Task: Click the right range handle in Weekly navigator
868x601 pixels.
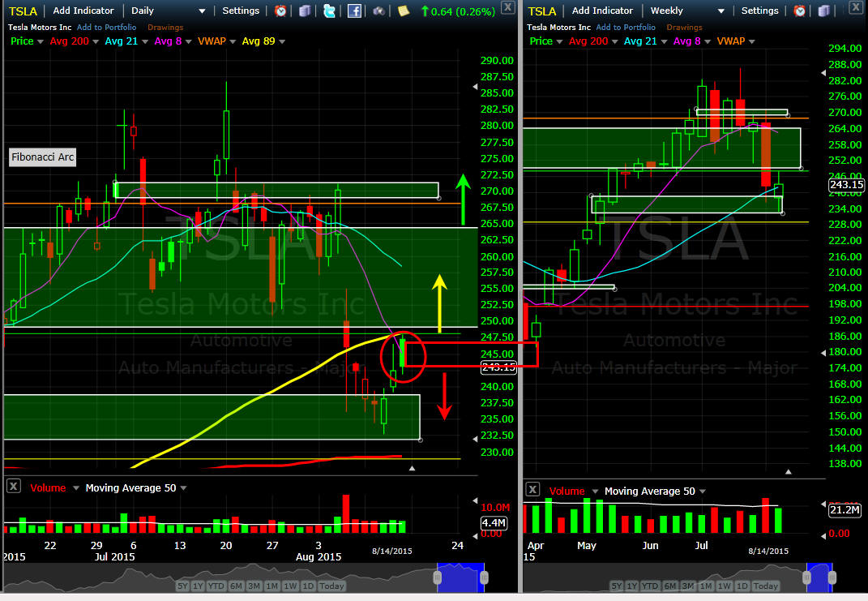Action: tap(832, 577)
